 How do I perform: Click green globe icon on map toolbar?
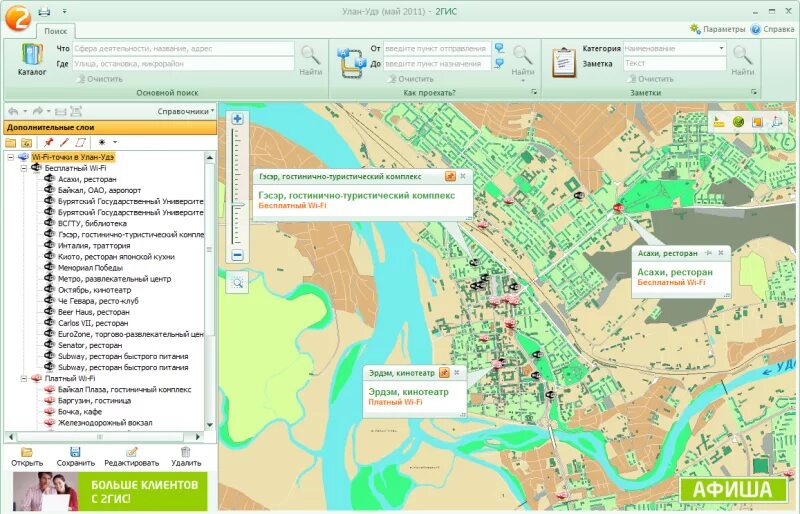(738, 122)
